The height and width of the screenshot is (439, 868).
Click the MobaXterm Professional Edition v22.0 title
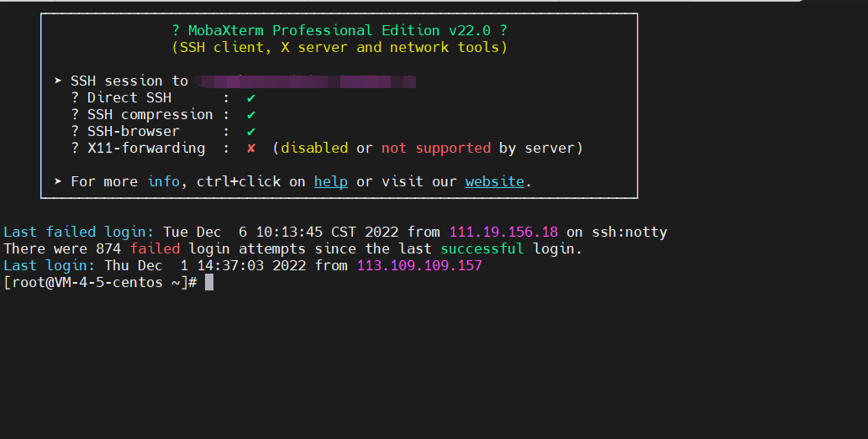point(339,30)
